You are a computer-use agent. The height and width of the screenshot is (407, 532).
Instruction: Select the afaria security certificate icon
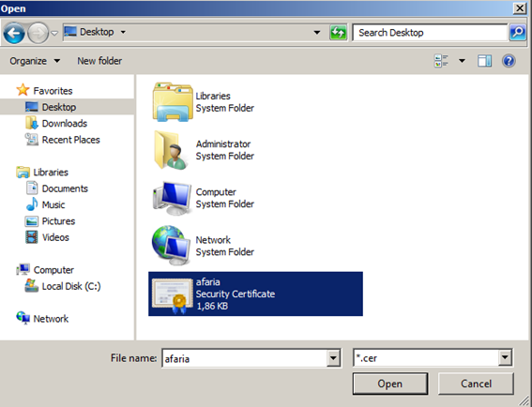173,294
